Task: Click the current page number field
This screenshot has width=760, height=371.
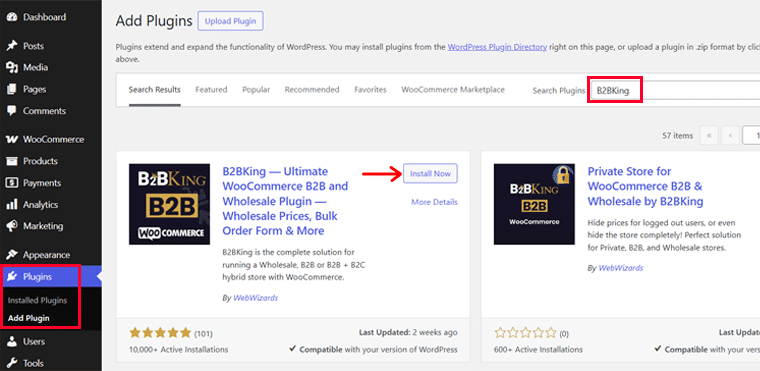Action: [751, 136]
